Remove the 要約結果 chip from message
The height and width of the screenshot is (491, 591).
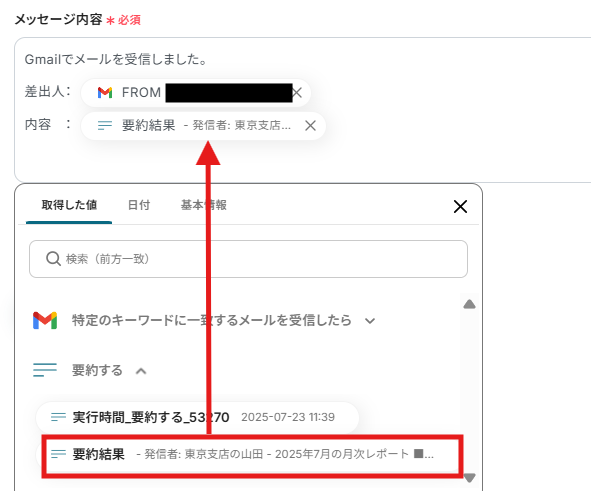[310, 125]
